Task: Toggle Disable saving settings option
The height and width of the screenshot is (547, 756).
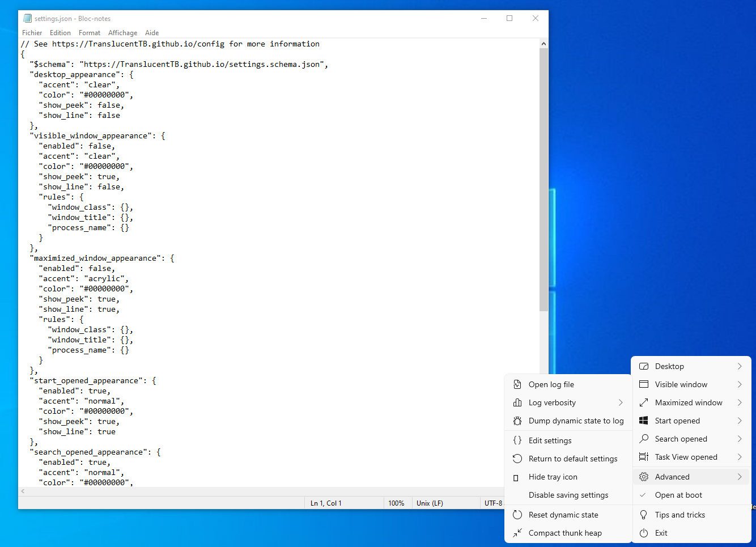Action: (x=568, y=495)
